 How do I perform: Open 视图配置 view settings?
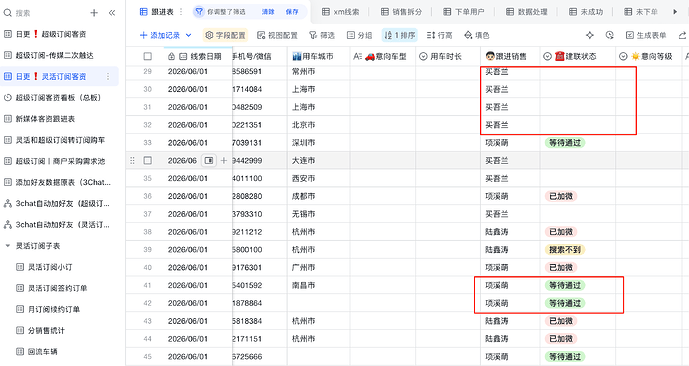coord(277,35)
